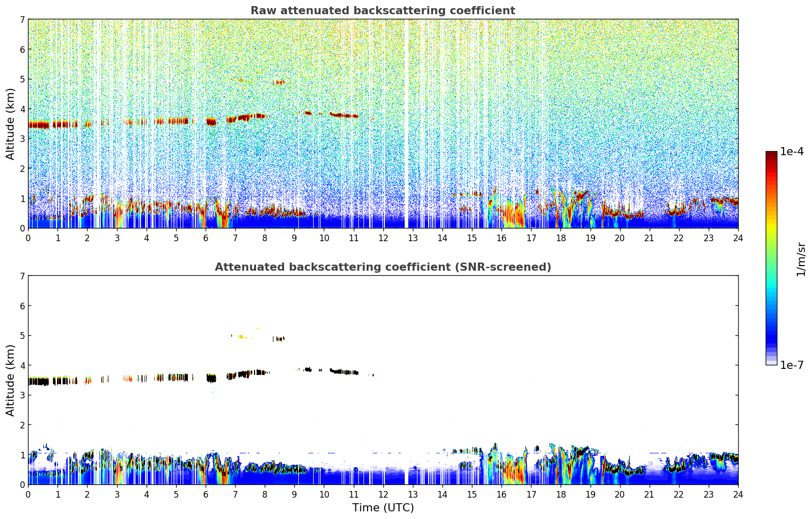Viewport: 812px width, 519px height.
Task: Click hour 18 tick on the top plot axis
Action: point(561,238)
